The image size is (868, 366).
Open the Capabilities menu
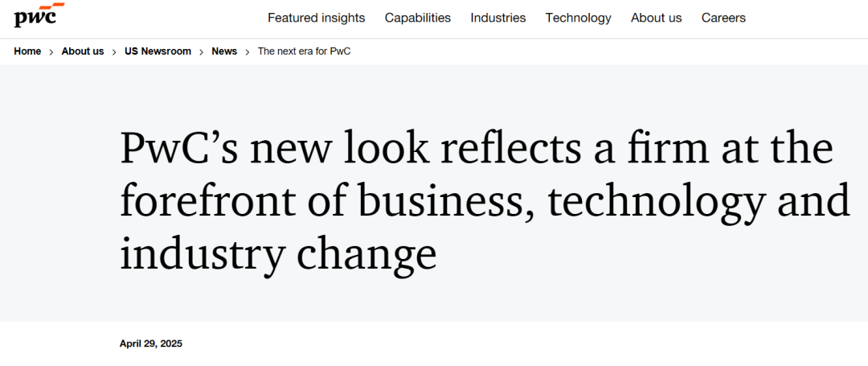pyautogui.click(x=418, y=18)
